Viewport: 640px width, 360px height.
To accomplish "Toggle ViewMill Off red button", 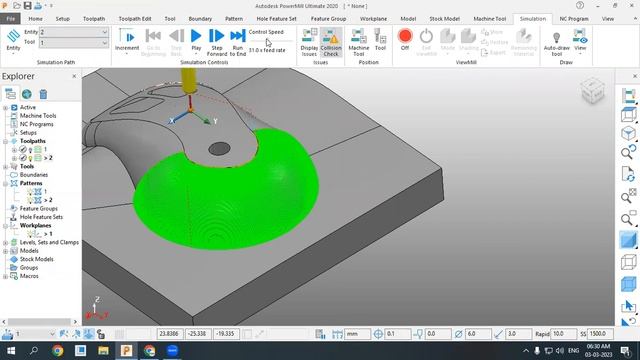I will (405, 40).
